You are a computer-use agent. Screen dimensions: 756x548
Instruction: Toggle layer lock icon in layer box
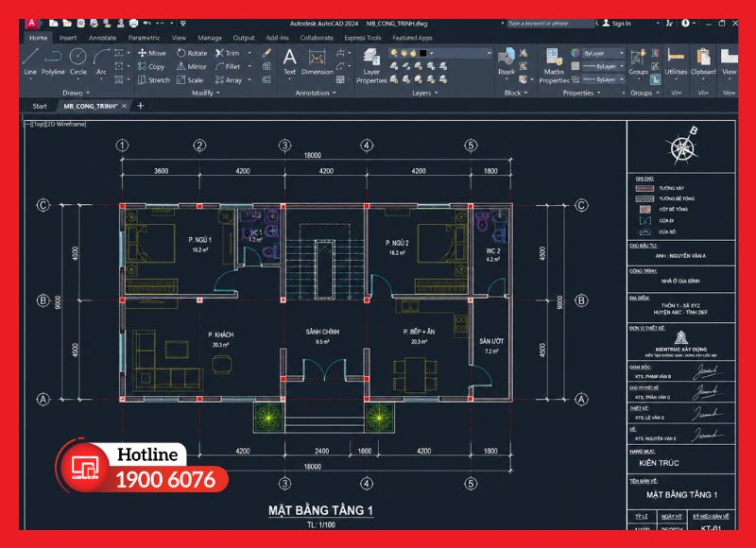pos(413,53)
